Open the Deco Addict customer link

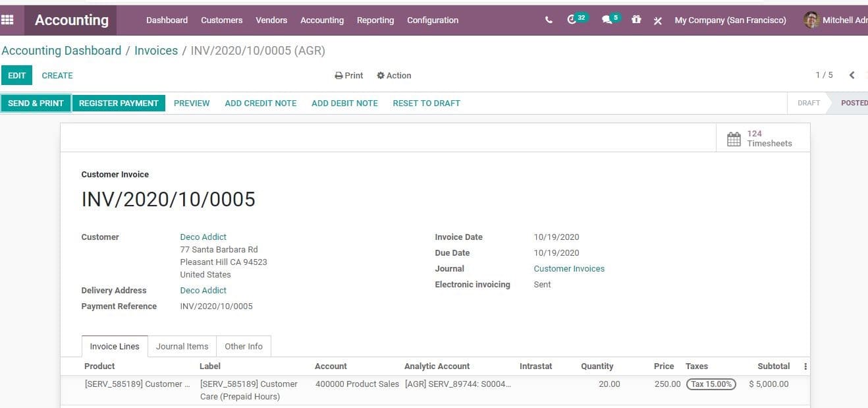coord(203,237)
